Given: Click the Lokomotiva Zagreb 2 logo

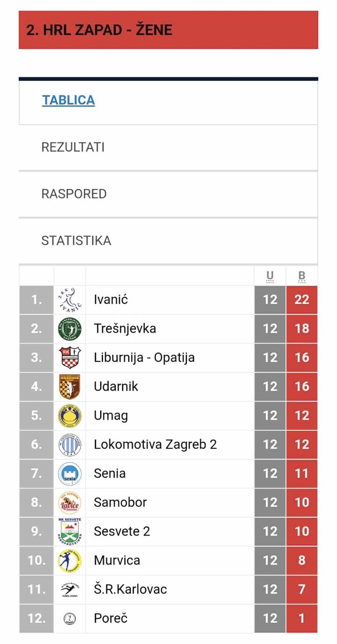Looking at the screenshot, I should pos(70,445).
